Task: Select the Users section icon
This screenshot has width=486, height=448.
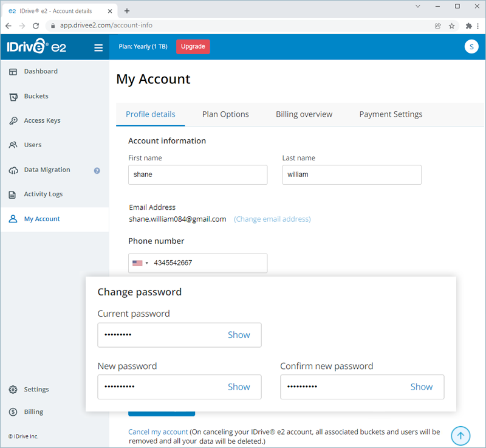Action: (13, 145)
